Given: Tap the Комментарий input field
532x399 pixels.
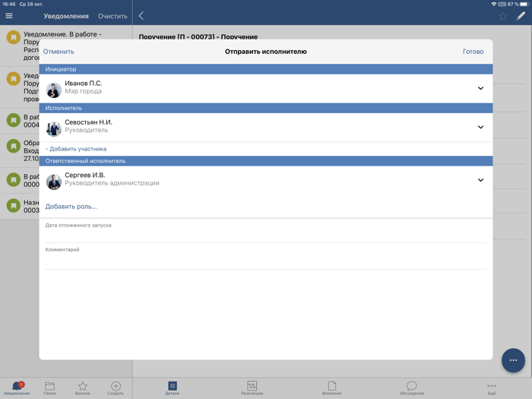Looking at the screenshot, I should [266, 258].
